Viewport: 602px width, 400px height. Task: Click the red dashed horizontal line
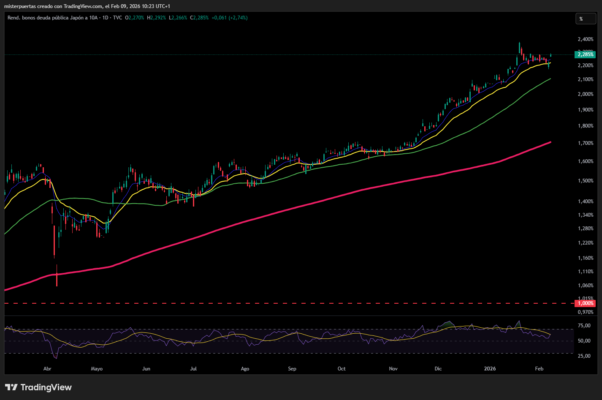300,303
